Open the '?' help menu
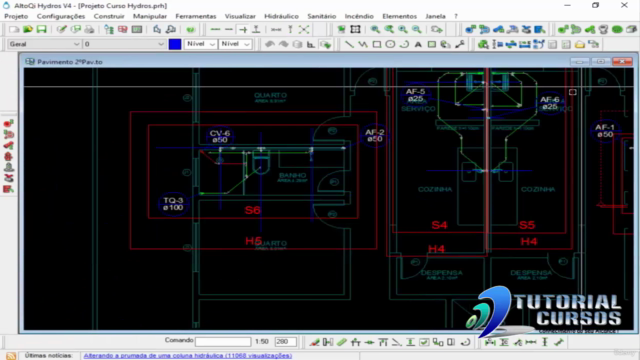This screenshot has height=360, width=640. pyautogui.click(x=456, y=16)
